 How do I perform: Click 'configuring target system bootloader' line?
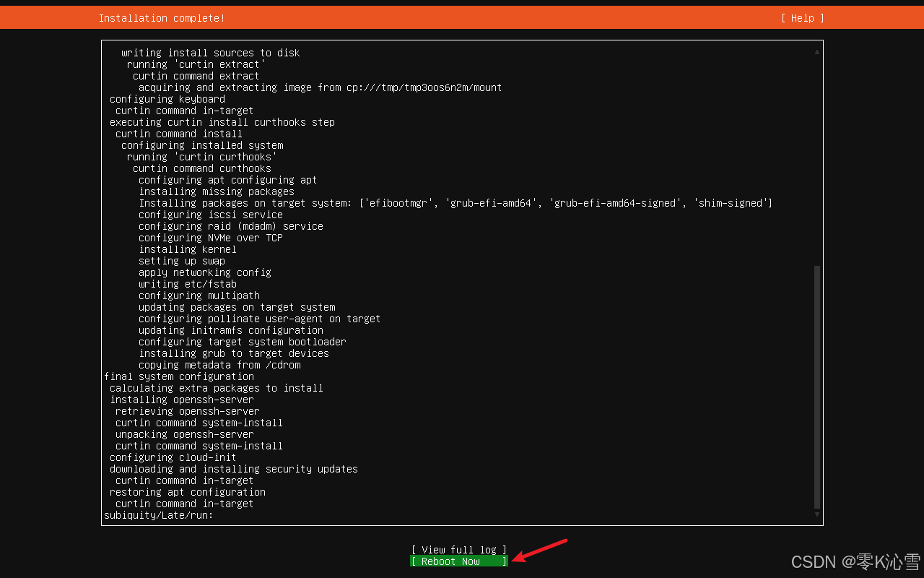243,342
